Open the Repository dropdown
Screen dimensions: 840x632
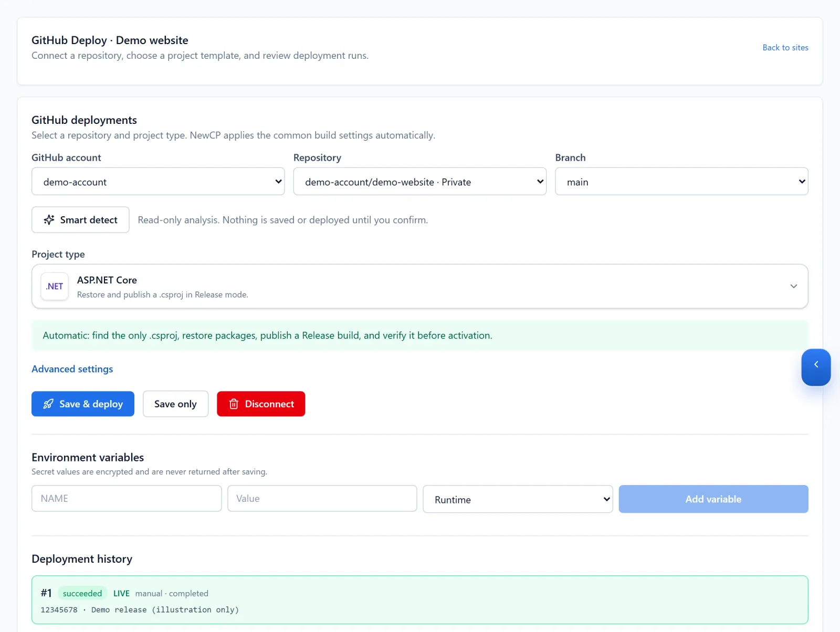coord(420,182)
